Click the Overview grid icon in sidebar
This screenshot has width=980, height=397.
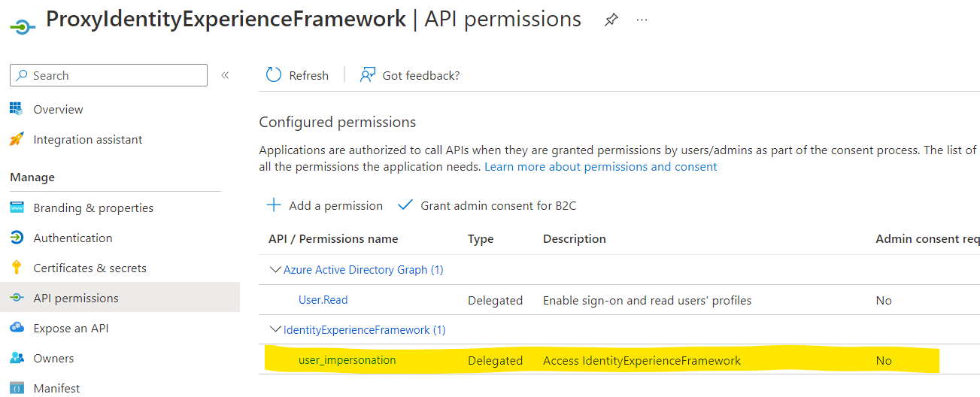pyautogui.click(x=17, y=109)
